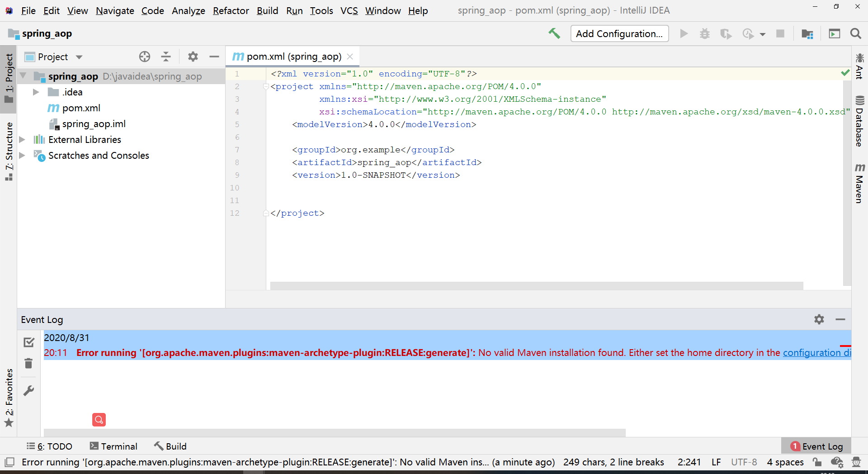Click Run with Coverage icon
The width and height of the screenshot is (868, 474).
pyautogui.click(x=726, y=33)
